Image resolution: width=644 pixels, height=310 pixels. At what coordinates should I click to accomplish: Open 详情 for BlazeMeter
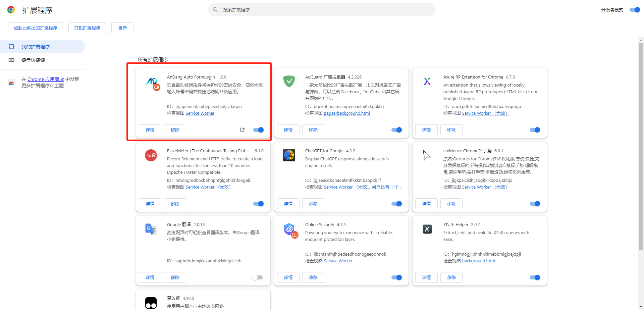tap(150, 204)
